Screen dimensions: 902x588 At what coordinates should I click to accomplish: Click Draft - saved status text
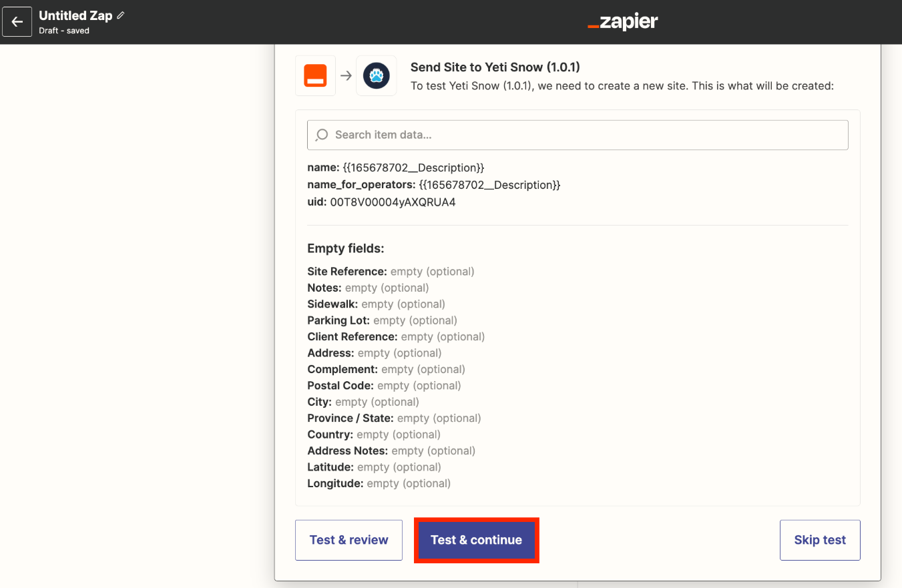[x=64, y=31]
